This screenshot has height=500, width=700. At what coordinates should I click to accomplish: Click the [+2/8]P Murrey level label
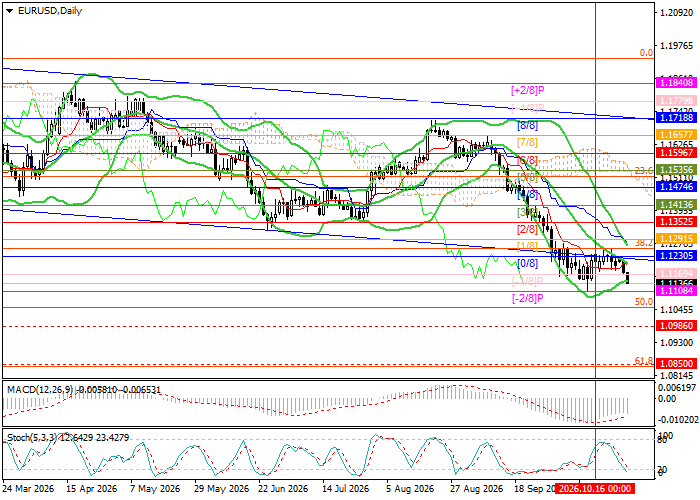(x=528, y=91)
